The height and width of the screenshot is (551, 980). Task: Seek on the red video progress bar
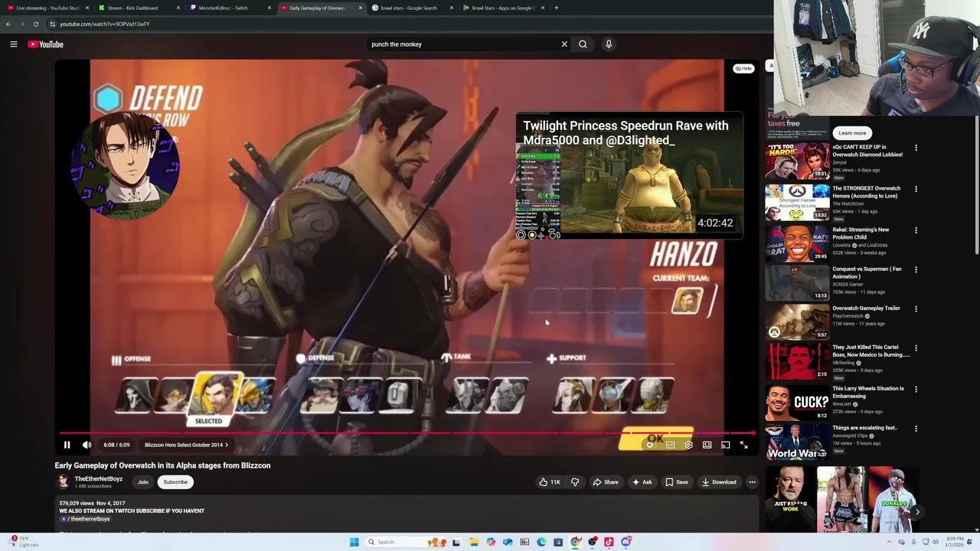tap(407, 432)
